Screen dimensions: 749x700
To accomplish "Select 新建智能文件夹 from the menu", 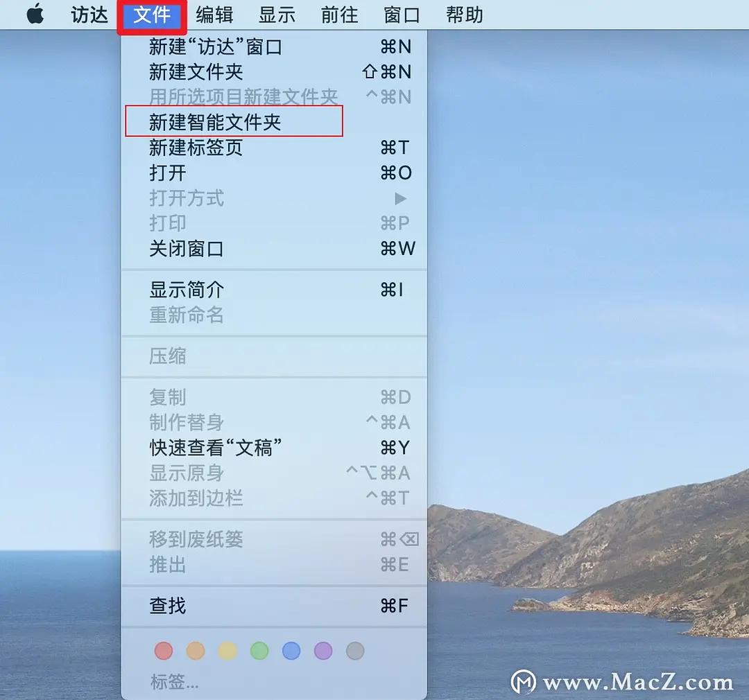I will [201, 122].
